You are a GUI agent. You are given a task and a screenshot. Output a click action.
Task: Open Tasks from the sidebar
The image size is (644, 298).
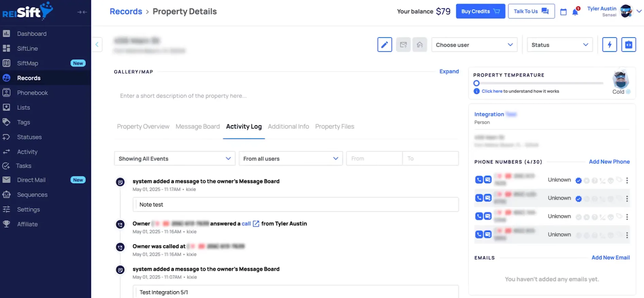click(x=23, y=166)
